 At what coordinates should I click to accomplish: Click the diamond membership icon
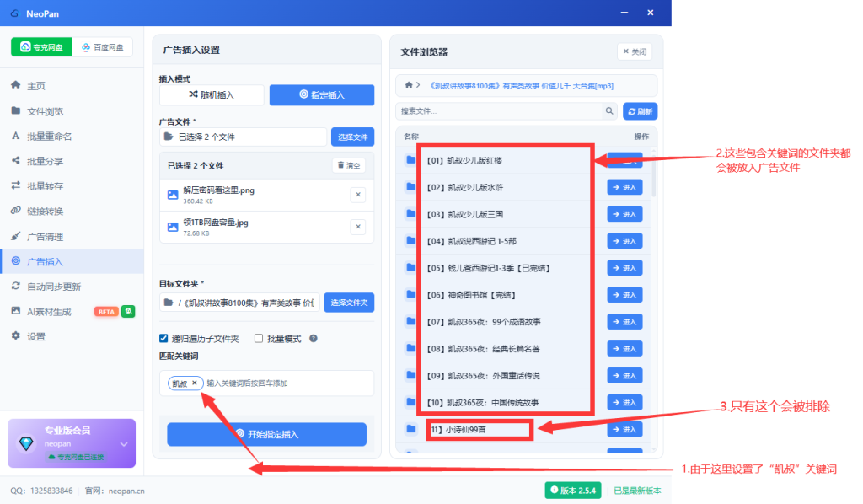(x=26, y=443)
